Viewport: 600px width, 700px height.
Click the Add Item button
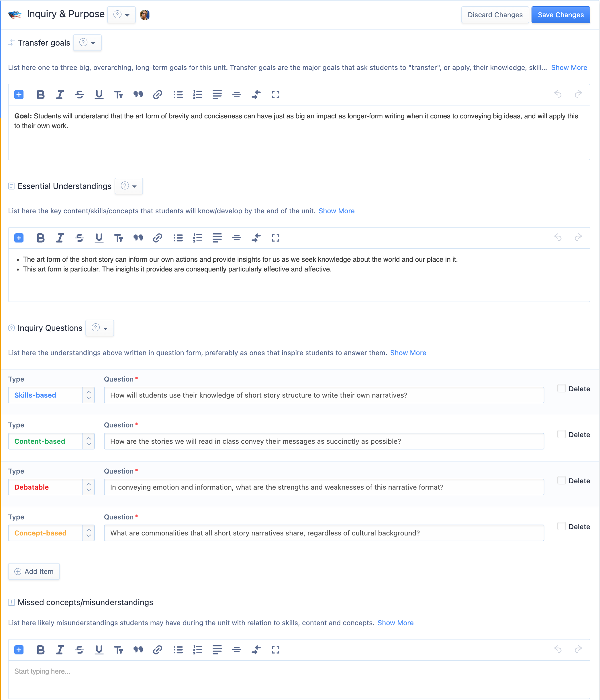34,571
